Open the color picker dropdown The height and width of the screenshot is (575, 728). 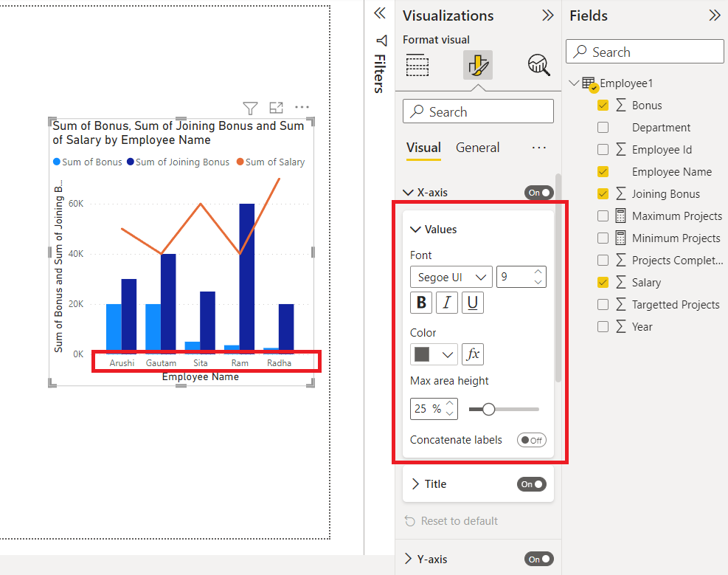click(434, 354)
